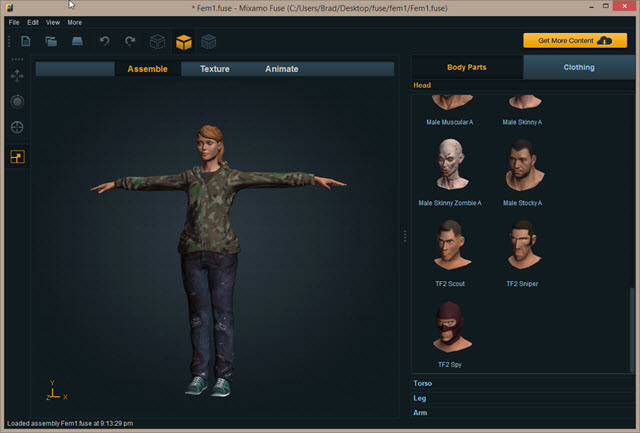Screen dimensions: 640x433
Task: Expand the Leg section
Action: point(522,398)
